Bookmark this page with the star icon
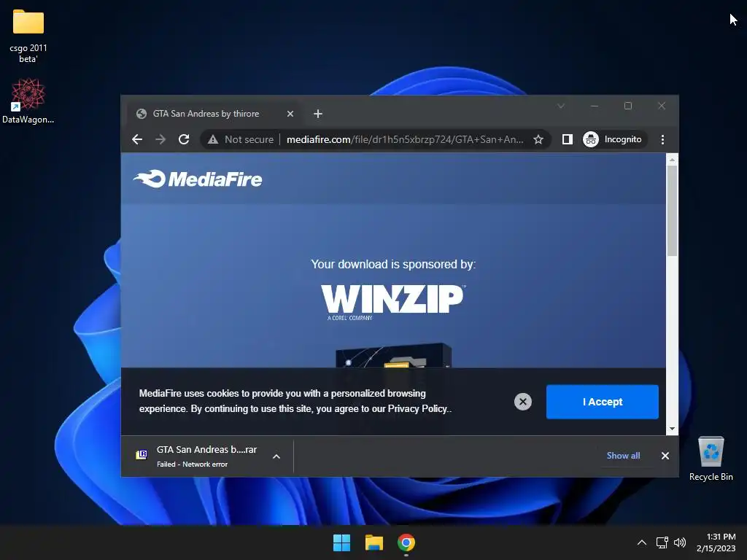Viewport: 747px width, 560px height. (538, 139)
